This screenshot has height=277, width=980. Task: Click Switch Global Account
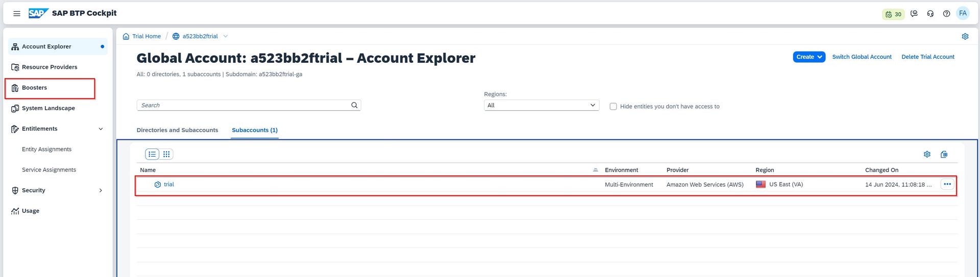click(862, 57)
